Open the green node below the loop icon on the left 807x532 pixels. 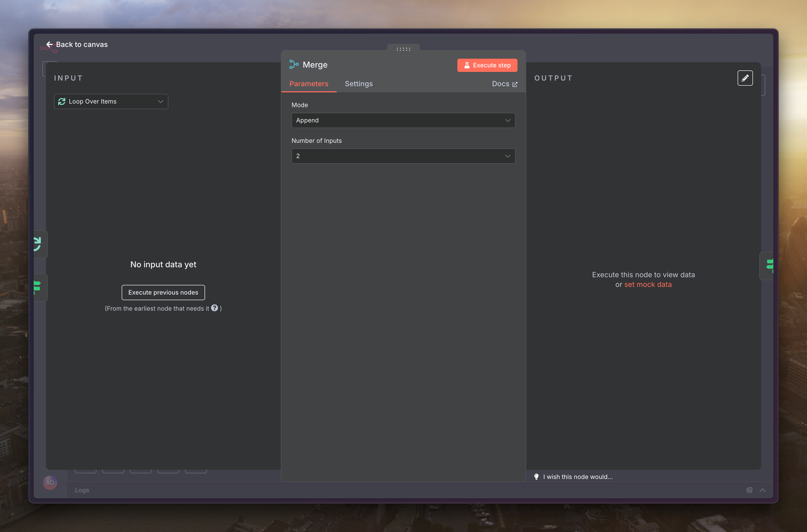[38, 287]
